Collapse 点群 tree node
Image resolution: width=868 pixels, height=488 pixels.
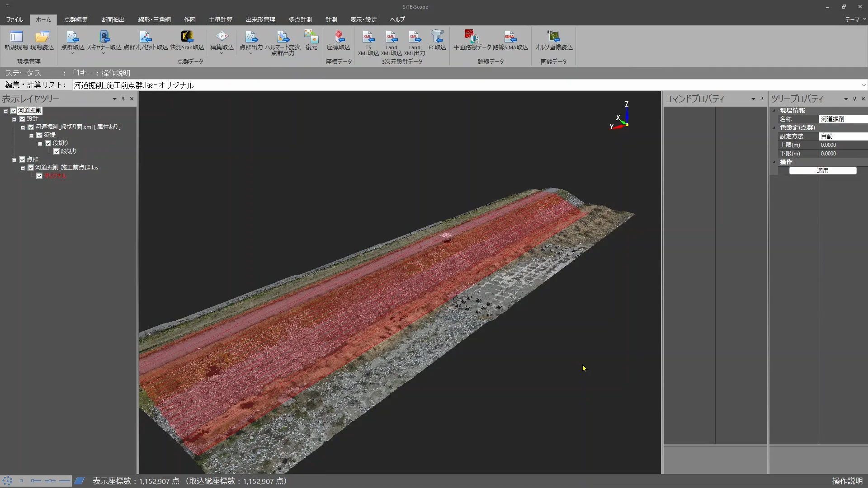[14, 160]
